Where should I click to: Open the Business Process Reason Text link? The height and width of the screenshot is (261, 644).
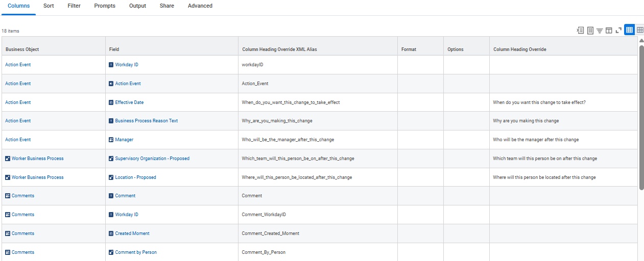click(x=147, y=121)
